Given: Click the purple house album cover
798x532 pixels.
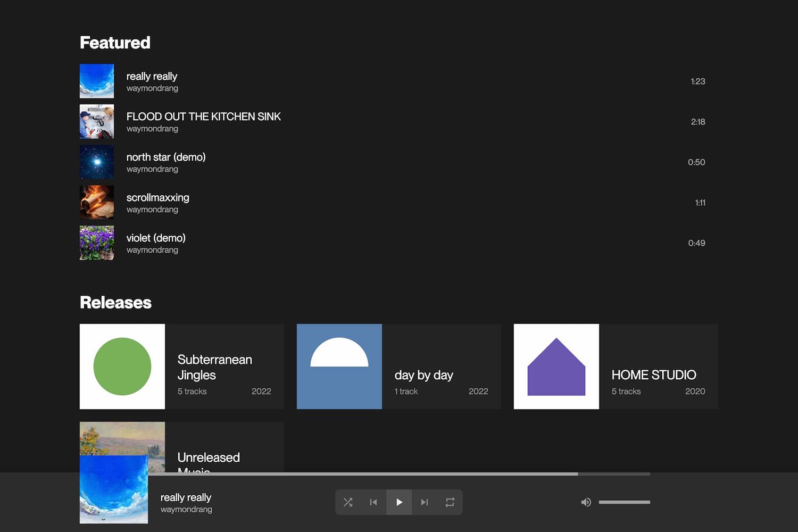Looking at the screenshot, I should tap(556, 367).
